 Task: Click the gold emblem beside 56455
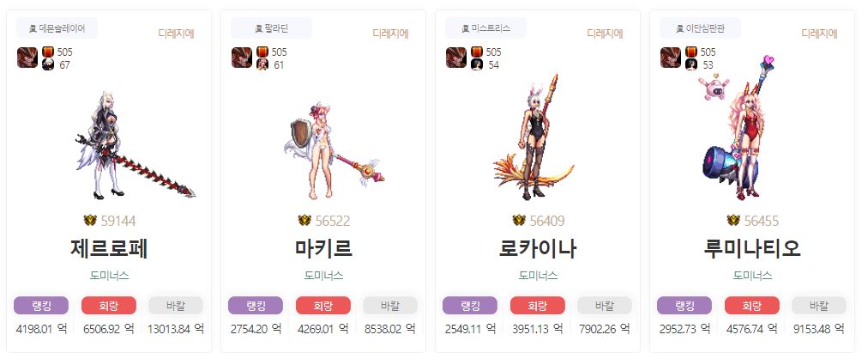pyautogui.click(x=733, y=221)
